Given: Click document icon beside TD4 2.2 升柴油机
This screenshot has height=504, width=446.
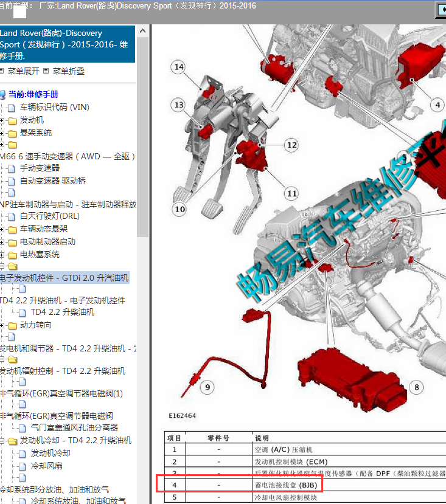Looking at the screenshot, I should 22,312.
